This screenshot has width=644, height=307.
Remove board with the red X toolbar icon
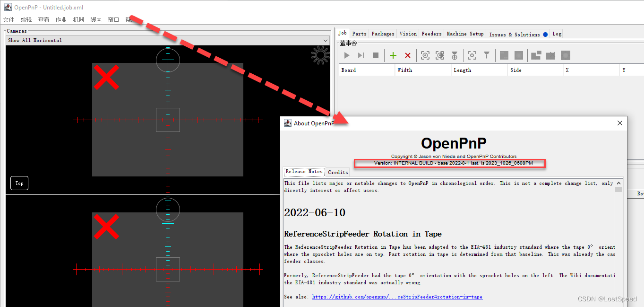[x=408, y=55]
